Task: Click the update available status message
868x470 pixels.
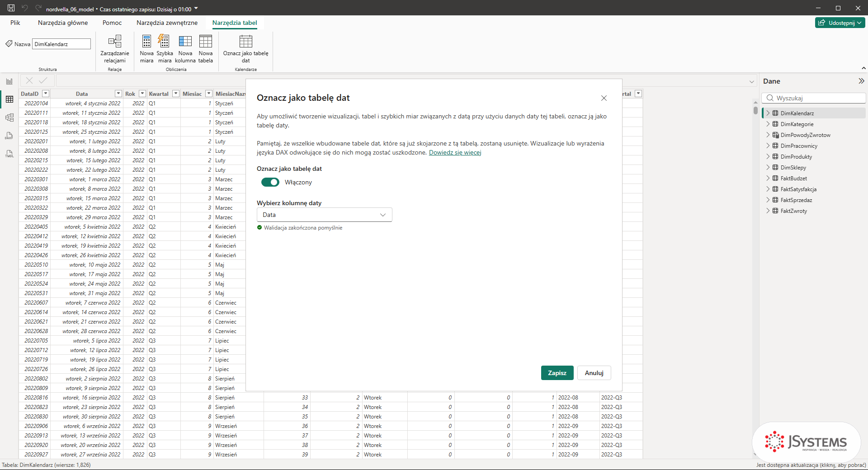Action: click(811, 465)
